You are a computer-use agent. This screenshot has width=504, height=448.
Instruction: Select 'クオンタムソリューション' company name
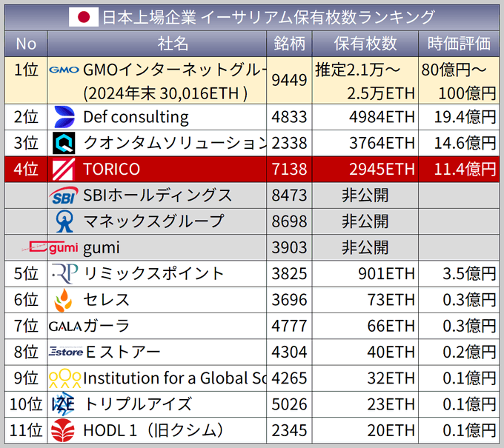coord(174,143)
